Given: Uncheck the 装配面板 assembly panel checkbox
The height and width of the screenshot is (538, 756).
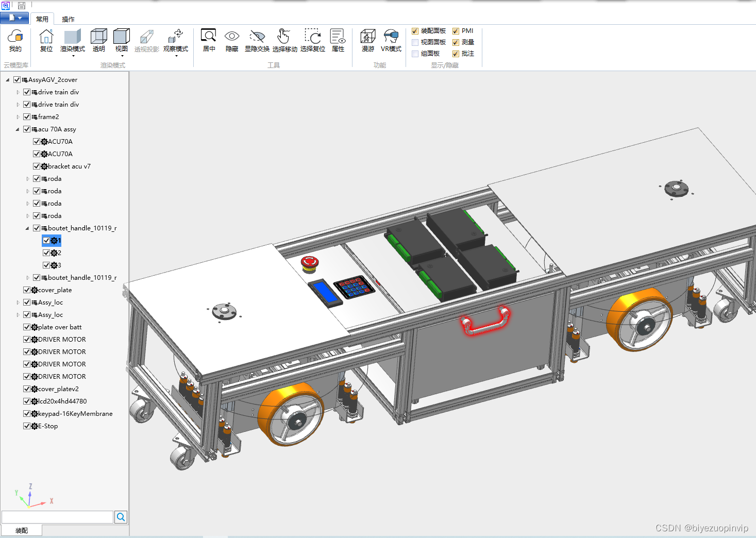Looking at the screenshot, I should tap(415, 31).
